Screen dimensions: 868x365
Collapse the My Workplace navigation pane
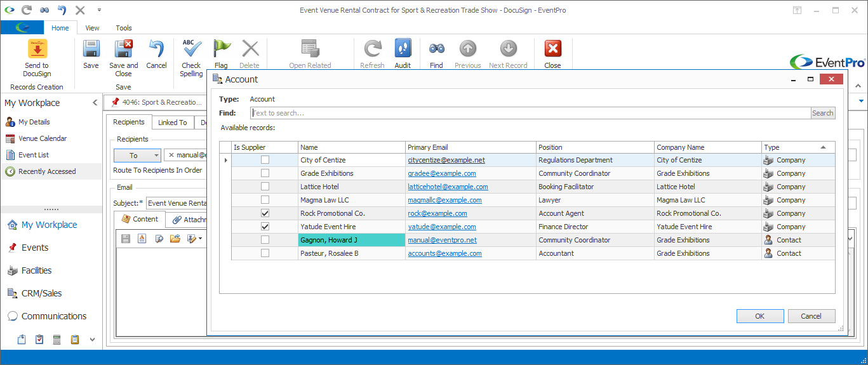coord(95,103)
